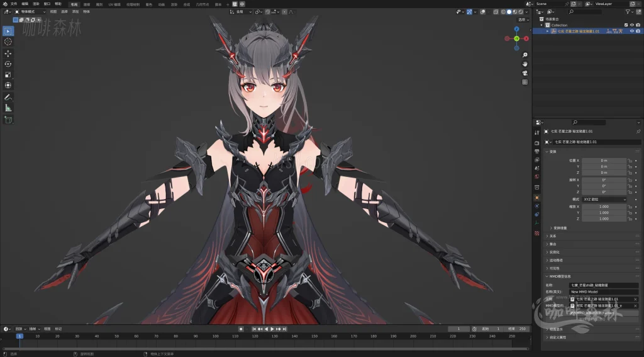Click the location X value field
644x357 pixels.
click(604, 161)
